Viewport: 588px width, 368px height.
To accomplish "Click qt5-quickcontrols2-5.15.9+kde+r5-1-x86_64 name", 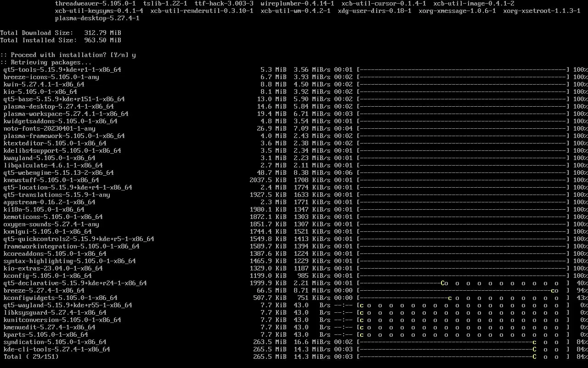I will tap(79, 239).
